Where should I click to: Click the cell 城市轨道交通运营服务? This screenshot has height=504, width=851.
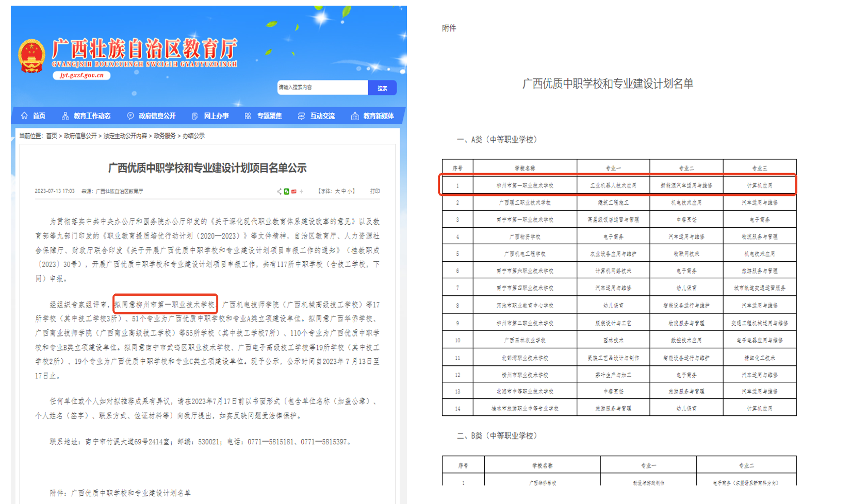click(759, 288)
